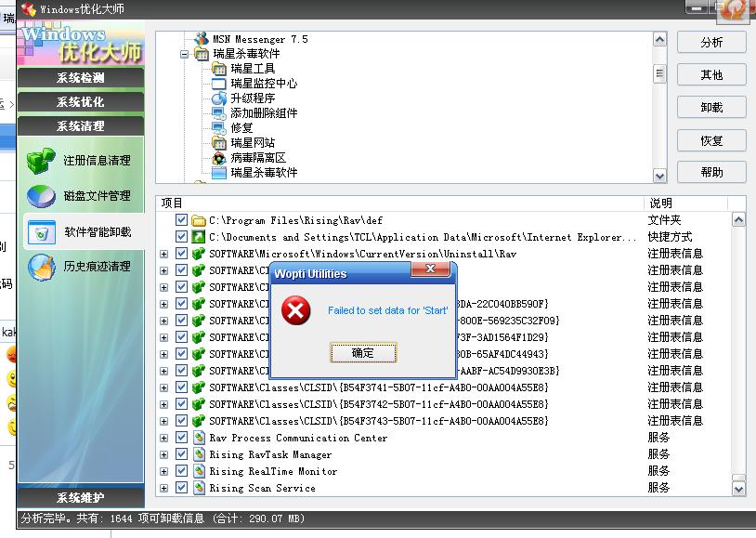The image size is (756, 538).
Task: Open the 系统清理 section tab
Action: (x=81, y=126)
